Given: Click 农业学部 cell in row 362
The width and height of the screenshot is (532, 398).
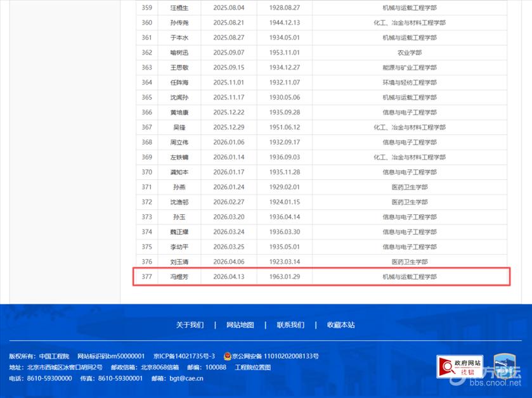Looking at the screenshot, I should tap(409, 53).
